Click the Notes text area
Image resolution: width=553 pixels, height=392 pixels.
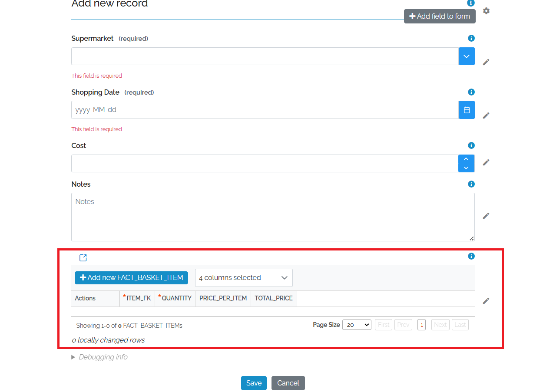coord(273,217)
